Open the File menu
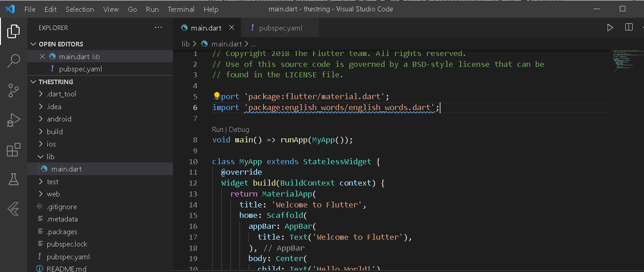The image size is (644, 272). 30,9
